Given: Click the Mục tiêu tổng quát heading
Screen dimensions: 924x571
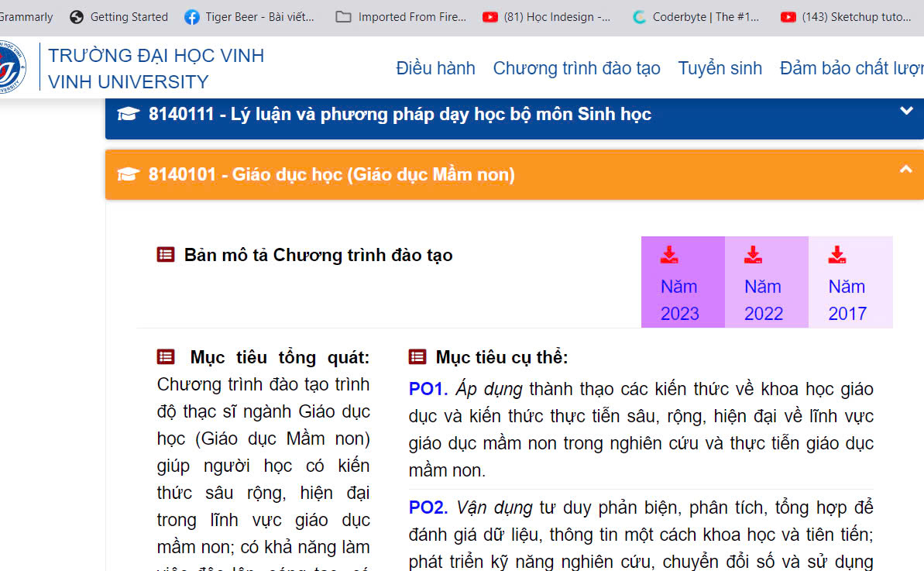Looking at the screenshot, I should (280, 357).
